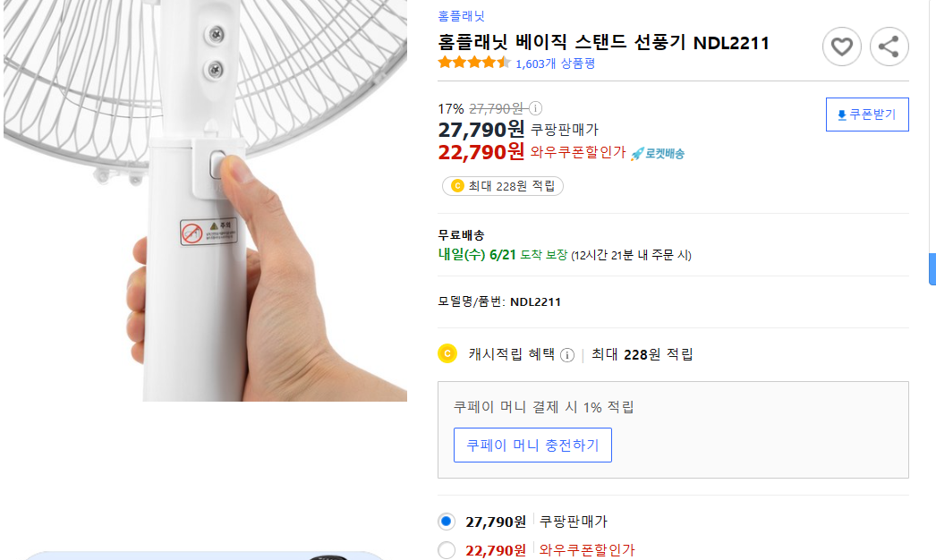Click the orange star rating icons
Viewport: 936px width, 560px height.
pos(474,63)
